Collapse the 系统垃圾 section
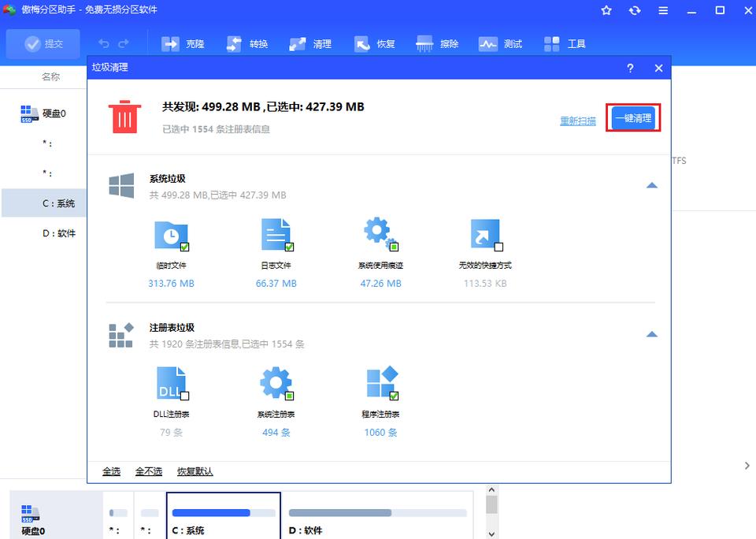The height and width of the screenshot is (539, 756). (651, 185)
